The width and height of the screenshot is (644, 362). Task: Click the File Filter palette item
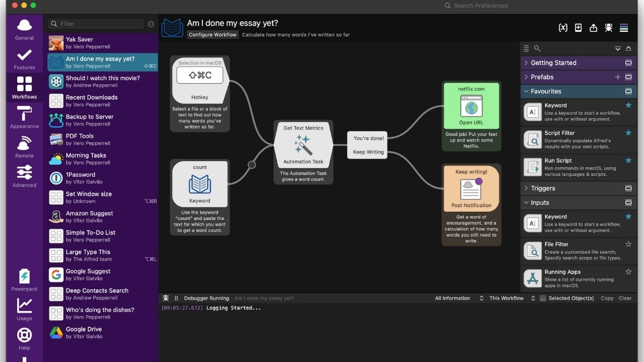point(579,250)
